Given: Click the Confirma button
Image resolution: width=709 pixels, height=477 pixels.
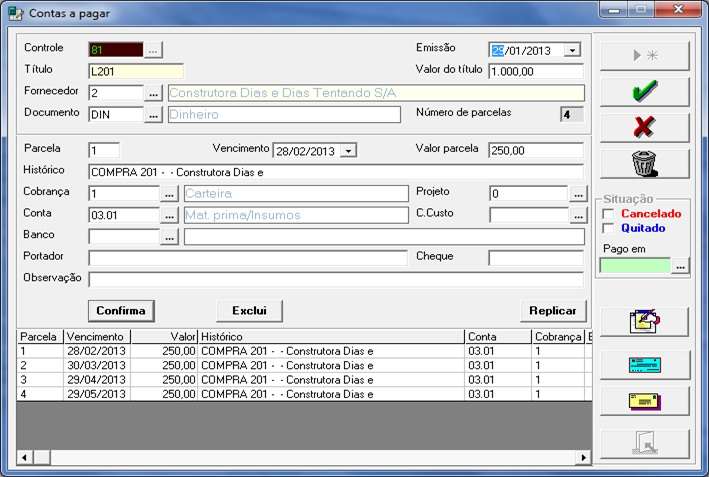Looking at the screenshot, I should pyautogui.click(x=120, y=310).
